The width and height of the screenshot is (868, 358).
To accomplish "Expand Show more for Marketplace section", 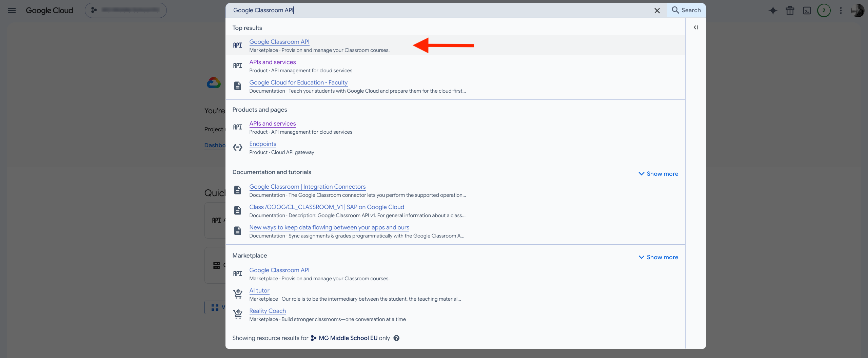I will [658, 257].
